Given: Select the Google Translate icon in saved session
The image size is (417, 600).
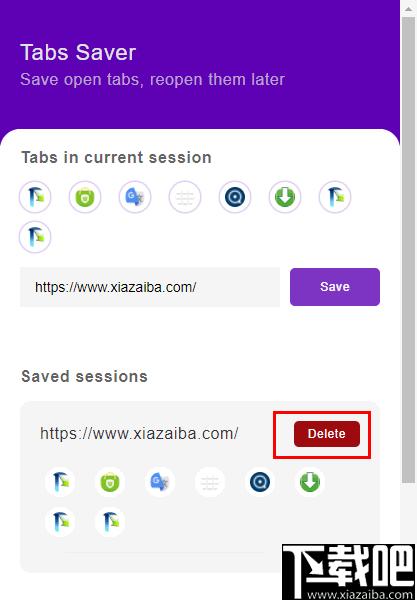Looking at the screenshot, I should click(x=160, y=482).
